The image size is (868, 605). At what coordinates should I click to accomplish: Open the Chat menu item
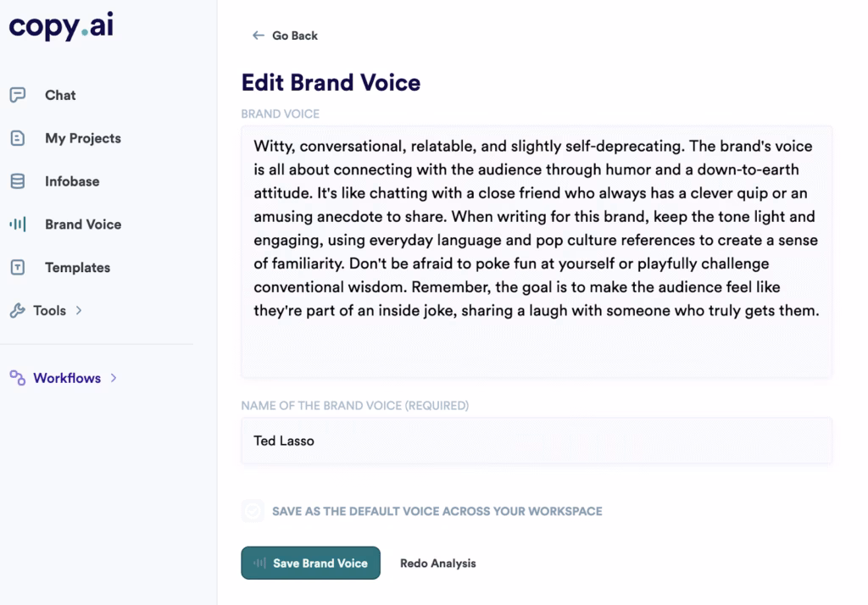coord(60,95)
